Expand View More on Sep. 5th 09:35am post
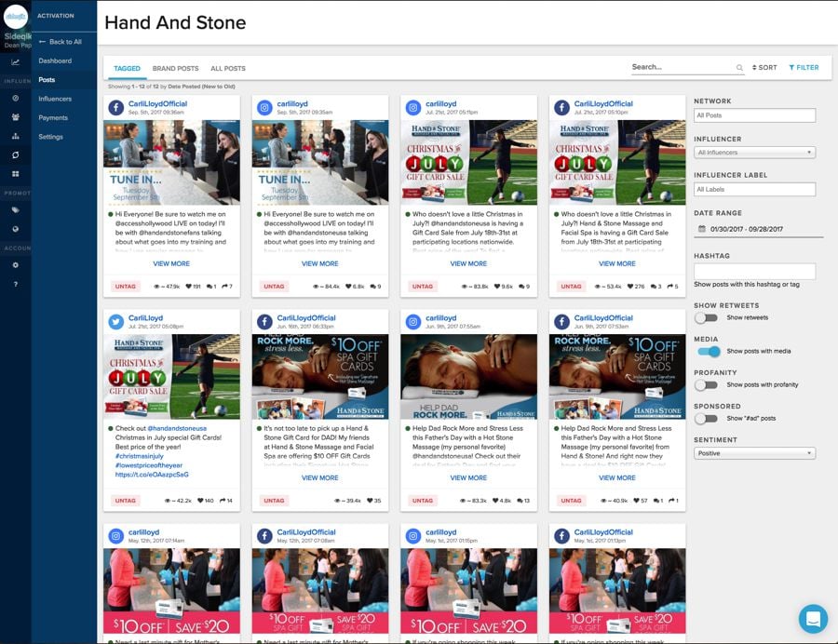 coord(320,263)
